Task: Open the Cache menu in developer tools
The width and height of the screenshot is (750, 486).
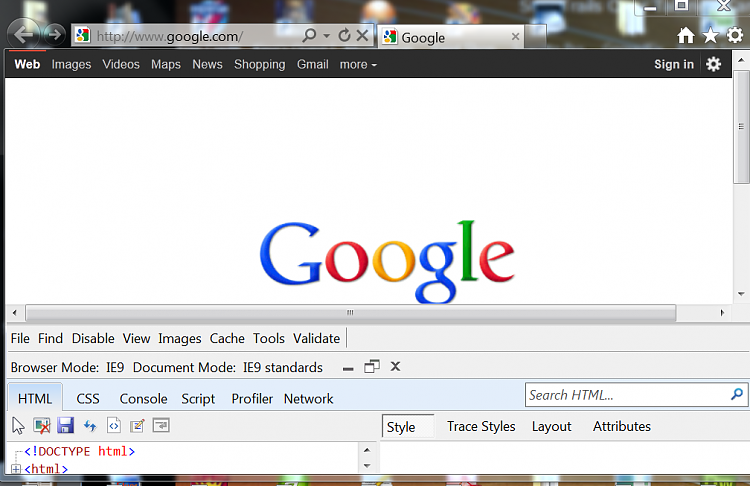Action: pos(227,339)
